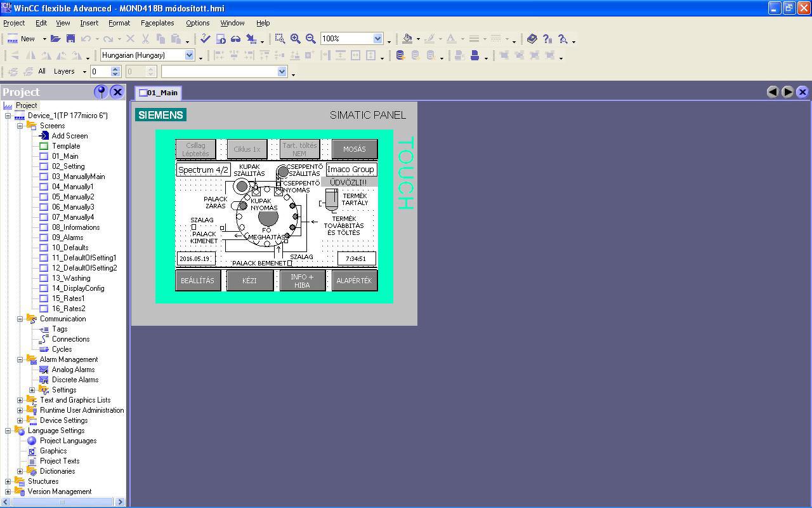The height and width of the screenshot is (508, 812).
Task: Go to previous editor tab with left arrow
Action: (x=773, y=92)
